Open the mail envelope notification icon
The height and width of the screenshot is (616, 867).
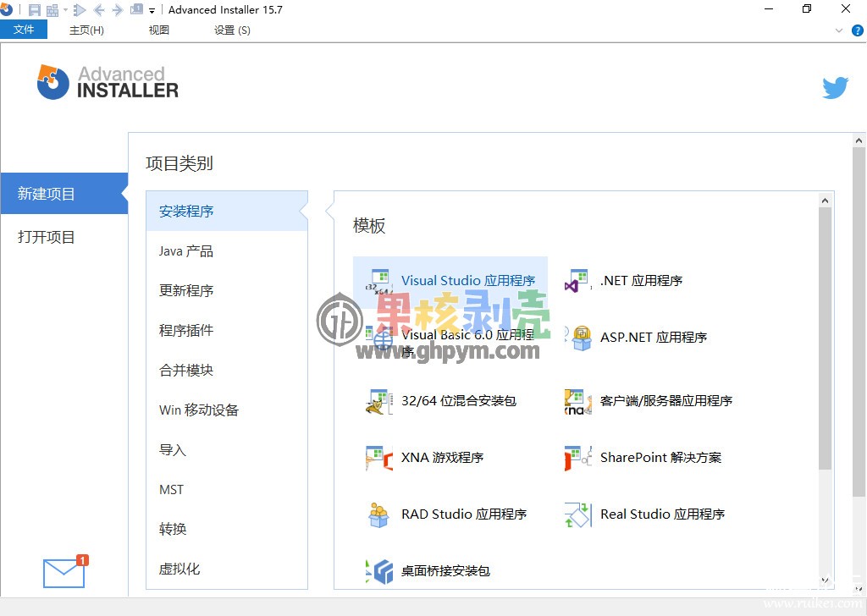(x=65, y=572)
